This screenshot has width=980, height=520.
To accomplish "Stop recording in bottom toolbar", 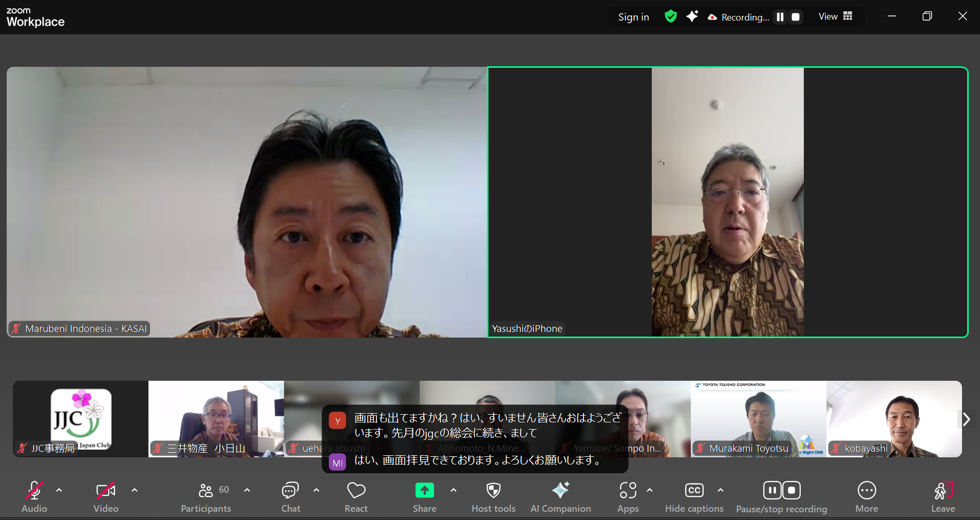I will point(791,490).
